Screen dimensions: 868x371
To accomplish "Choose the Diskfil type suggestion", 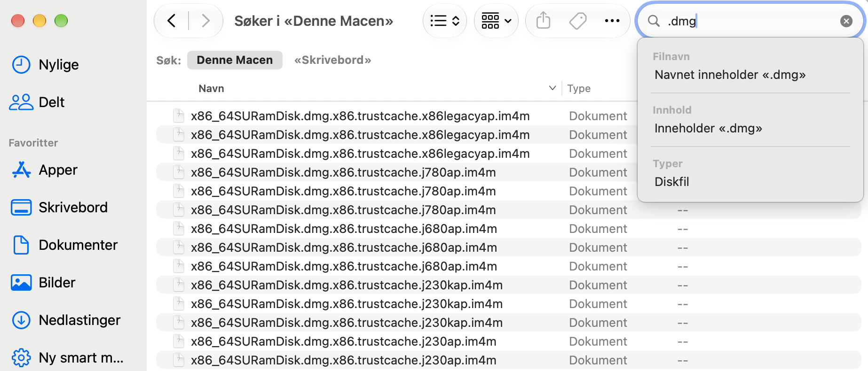I will (x=671, y=182).
